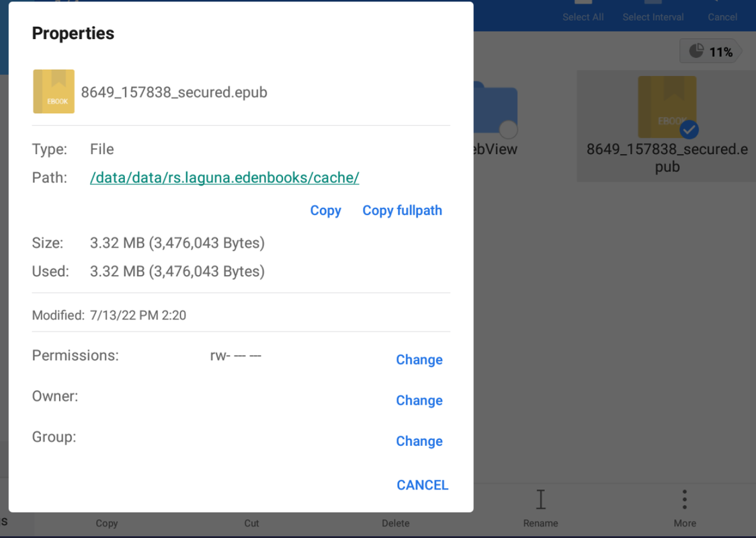Toggle checkmark on 8649_157838_secured.epub file
This screenshot has width=756, height=538.
pyautogui.click(x=689, y=129)
